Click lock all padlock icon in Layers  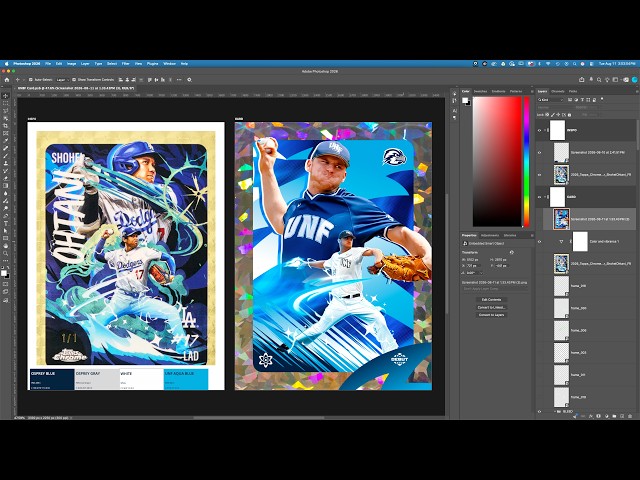pyautogui.click(x=569, y=115)
